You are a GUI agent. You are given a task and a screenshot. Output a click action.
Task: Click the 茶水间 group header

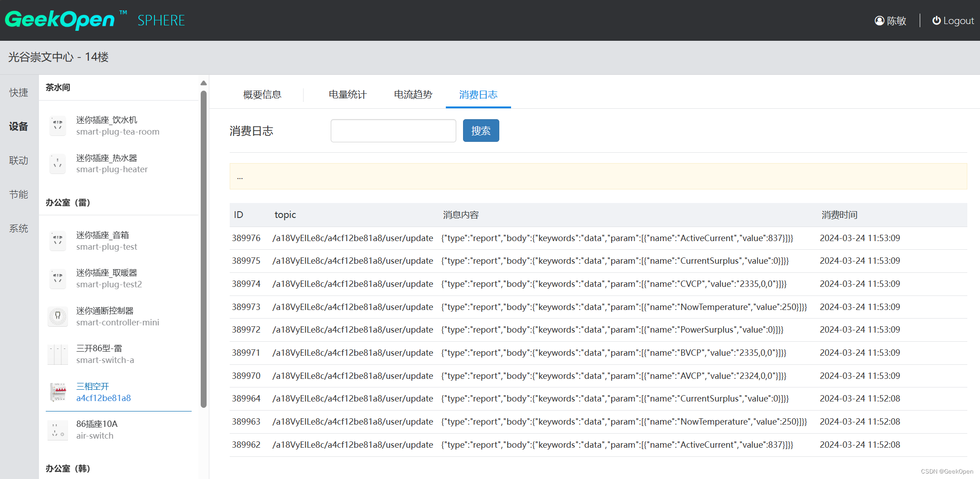pyautogui.click(x=58, y=87)
